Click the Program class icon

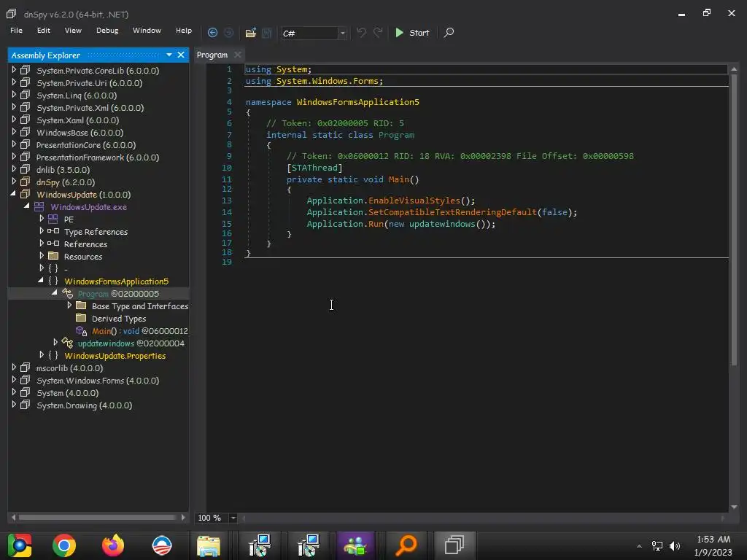(x=68, y=293)
